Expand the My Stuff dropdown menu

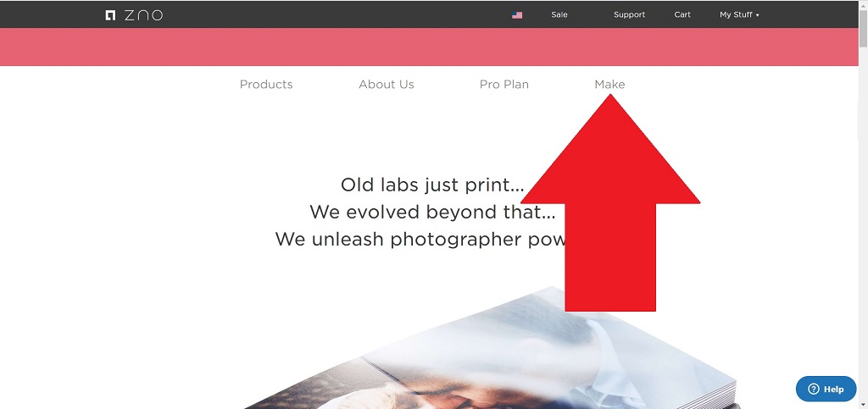pos(739,15)
